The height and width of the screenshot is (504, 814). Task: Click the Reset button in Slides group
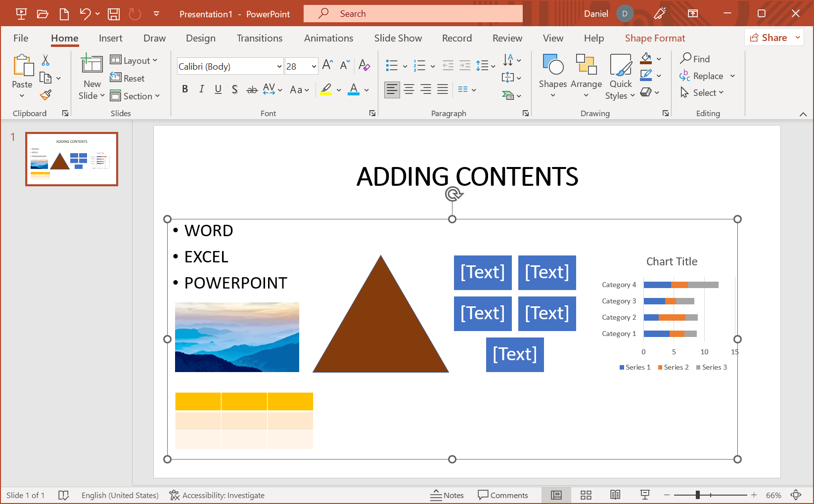tap(128, 78)
